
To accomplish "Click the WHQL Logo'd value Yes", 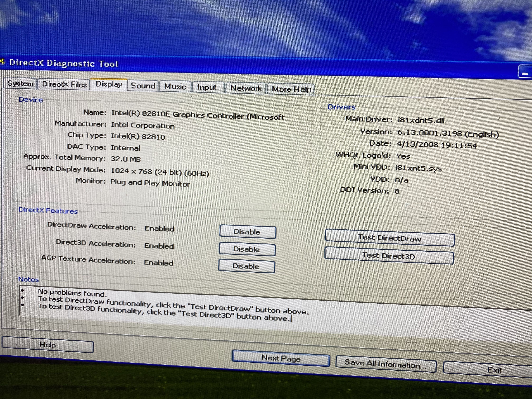I will 403,156.
